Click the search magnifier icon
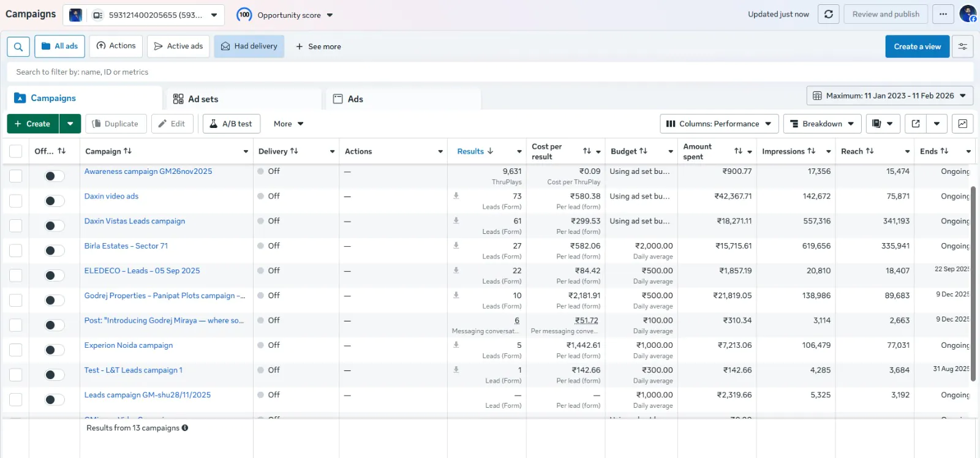980x458 pixels. [18, 47]
